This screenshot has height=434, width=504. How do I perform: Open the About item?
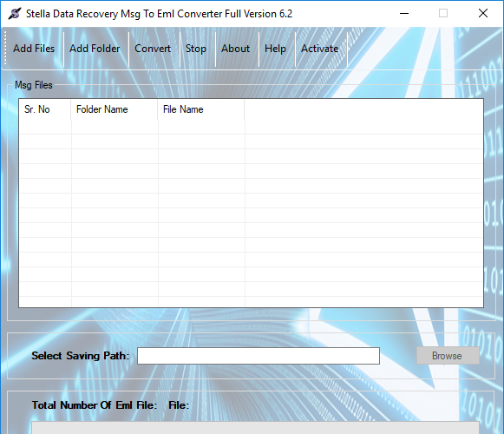235,49
